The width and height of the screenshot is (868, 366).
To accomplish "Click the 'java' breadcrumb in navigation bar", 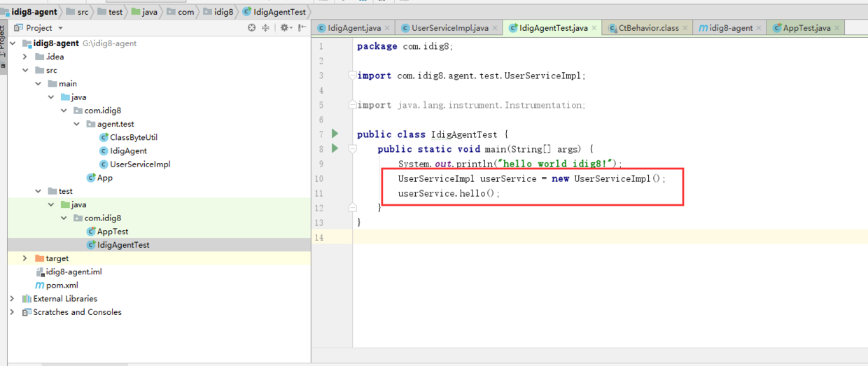I will pyautogui.click(x=149, y=12).
